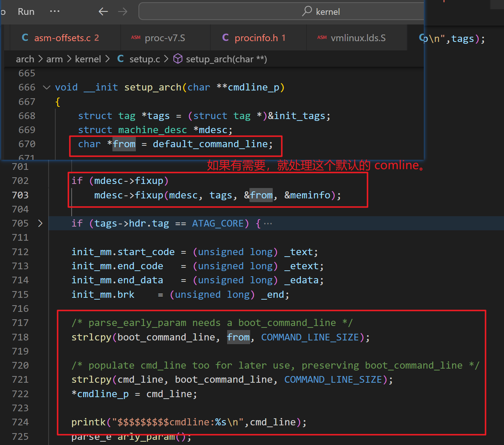Select the arch breadcrumb segment
504x445 pixels.
25,59
